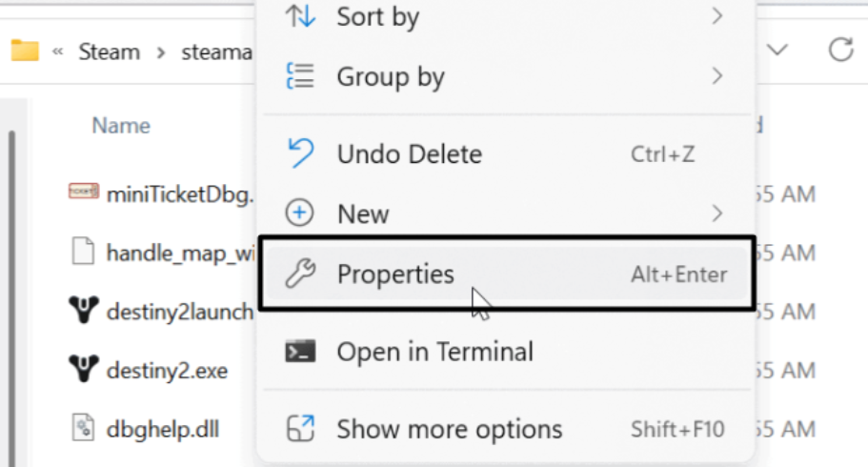This screenshot has width=868, height=467.
Task: Click the Show more options icon
Action: [301, 429]
